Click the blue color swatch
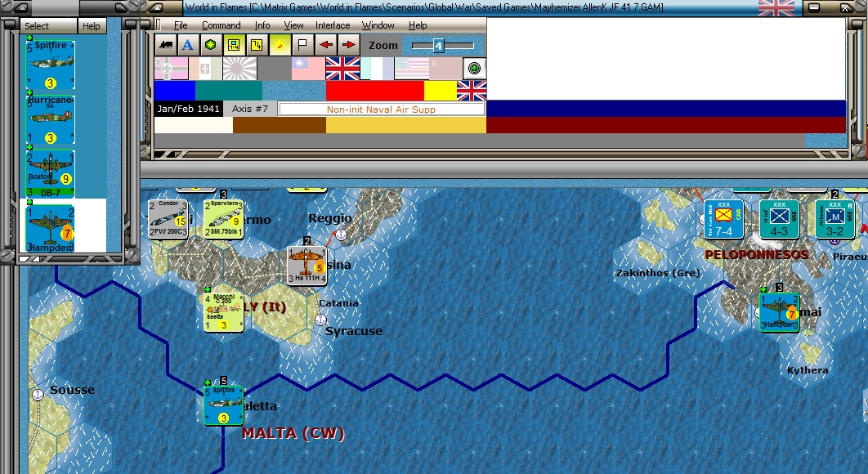This screenshot has width=868, height=474. (174, 91)
